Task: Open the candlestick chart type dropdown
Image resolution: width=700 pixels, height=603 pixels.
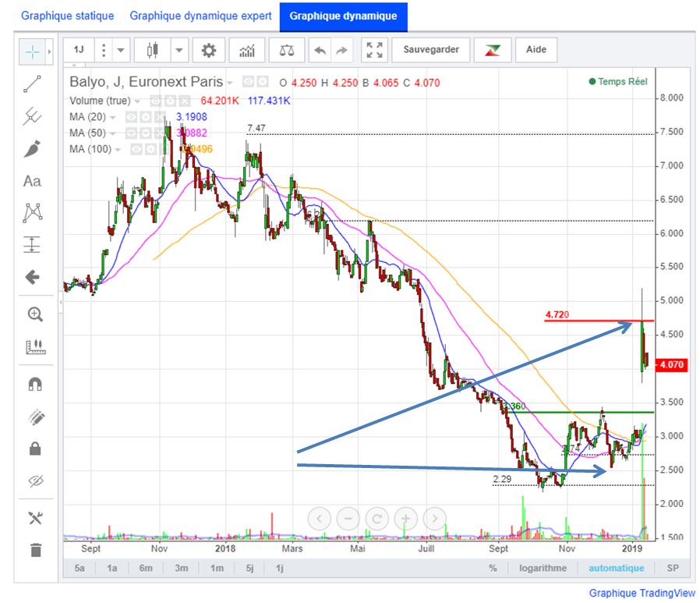Action: [179, 51]
